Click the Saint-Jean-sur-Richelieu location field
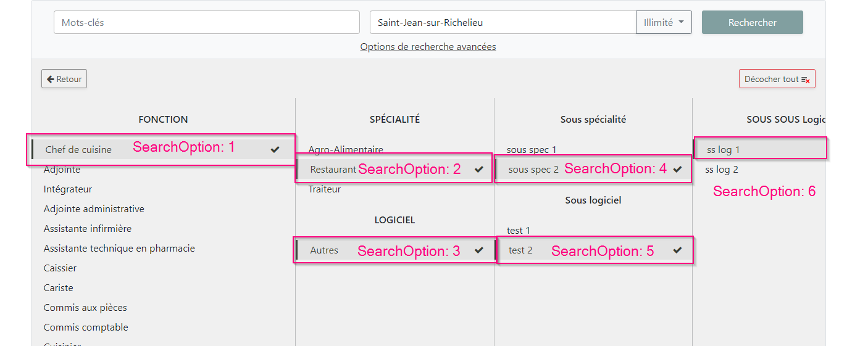 [503, 22]
